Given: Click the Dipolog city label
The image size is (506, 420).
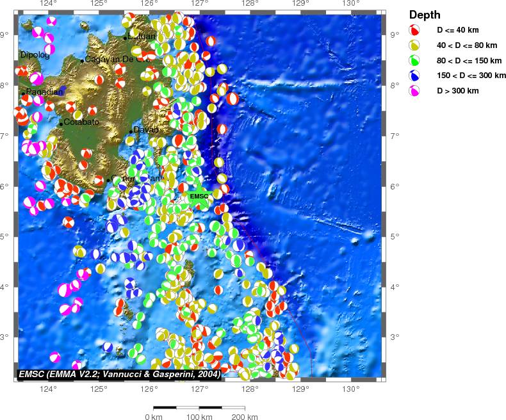Looking at the screenshot, I should tap(35, 55).
